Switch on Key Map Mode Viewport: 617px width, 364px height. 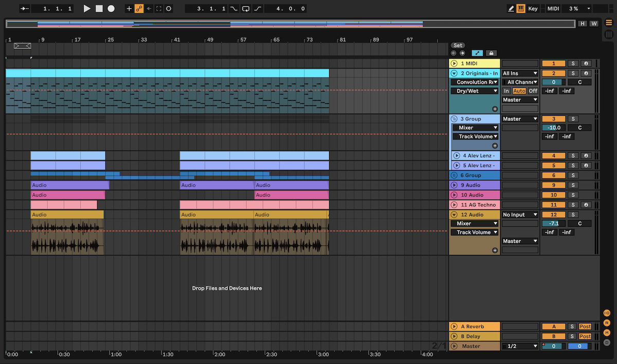point(533,9)
